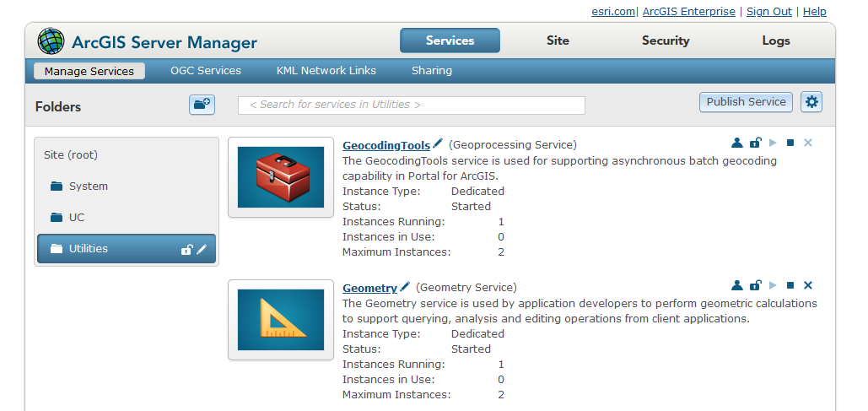Open GeocodingTools permissions via the person icon
Image resolution: width=868 pixels, height=411 pixels.
736,143
